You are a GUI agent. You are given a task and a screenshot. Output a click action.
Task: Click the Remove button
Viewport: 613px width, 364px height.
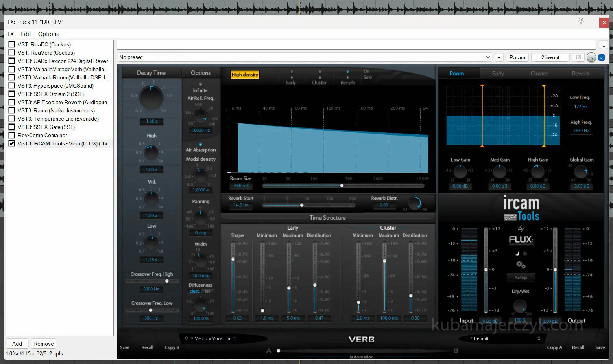tap(43, 344)
